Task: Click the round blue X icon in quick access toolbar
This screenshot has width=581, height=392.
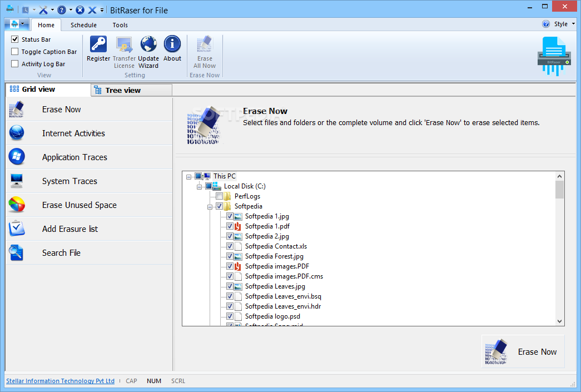Action: coord(80,10)
